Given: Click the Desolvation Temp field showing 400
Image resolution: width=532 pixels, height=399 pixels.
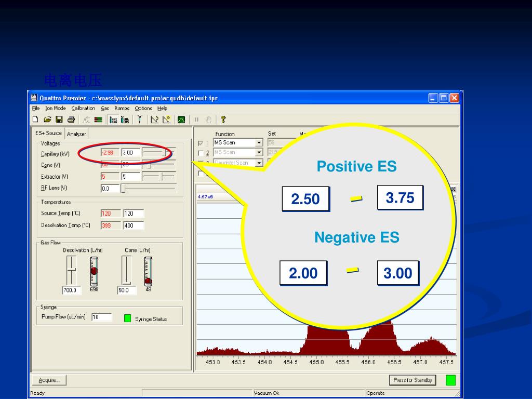Looking at the screenshot, I should click(134, 225).
